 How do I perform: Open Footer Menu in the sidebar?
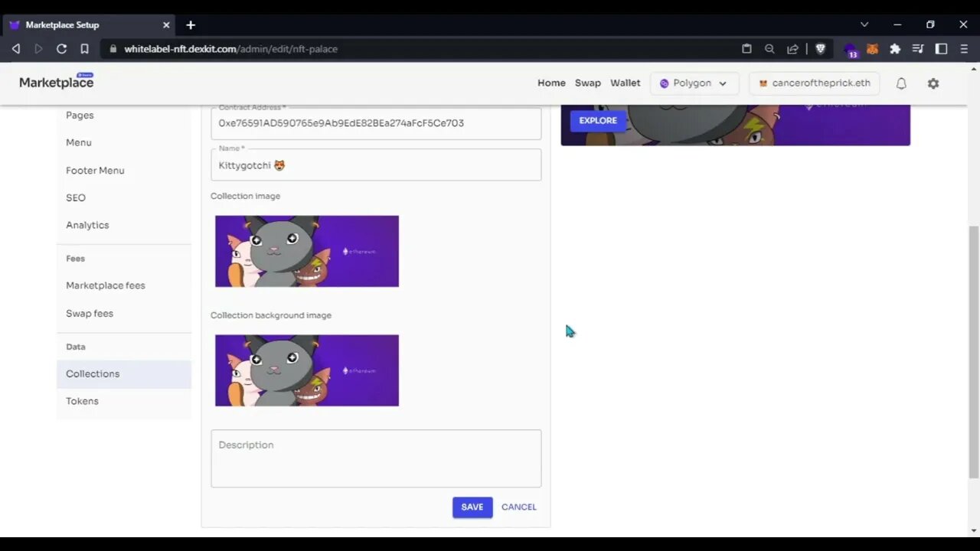(95, 170)
